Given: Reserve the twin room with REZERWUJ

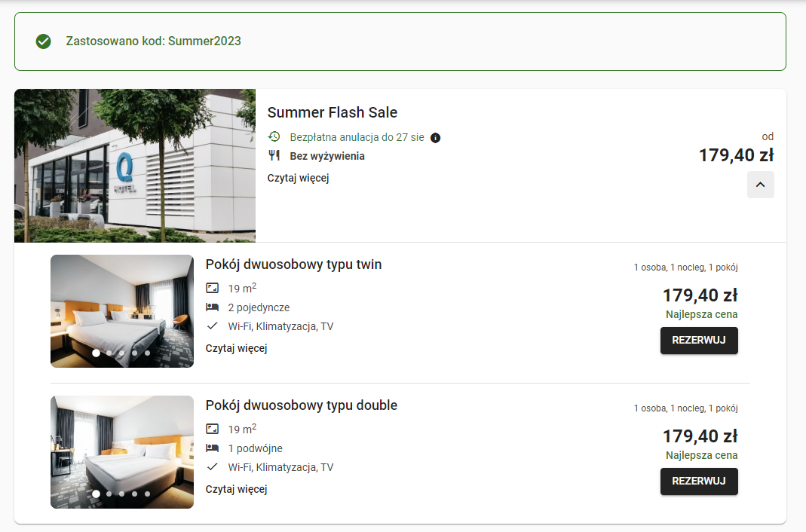Looking at the screenshot, I should (x=699, y=341).
